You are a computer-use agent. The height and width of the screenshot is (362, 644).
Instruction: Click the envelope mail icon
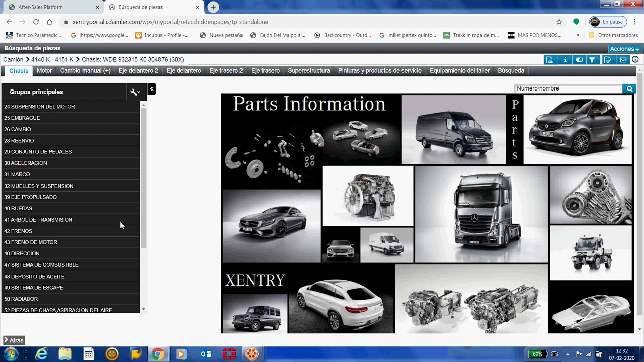click(x=623, y=60)
